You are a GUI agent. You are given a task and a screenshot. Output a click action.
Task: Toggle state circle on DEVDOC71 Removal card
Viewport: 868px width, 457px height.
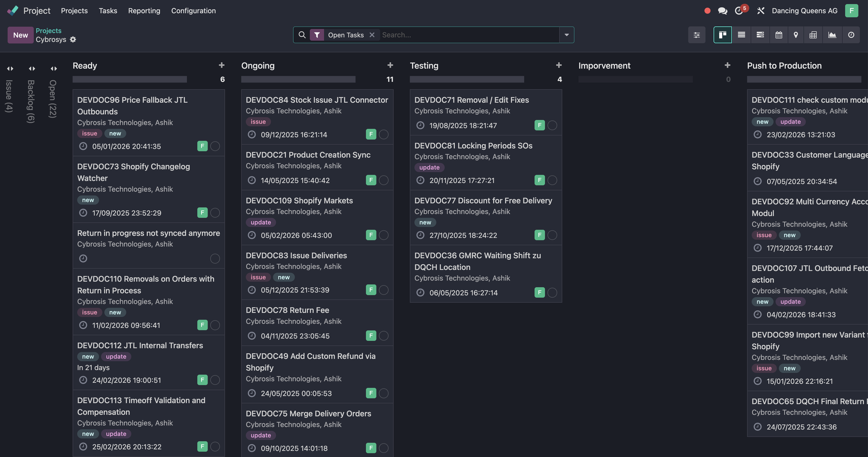pos(552,125)
